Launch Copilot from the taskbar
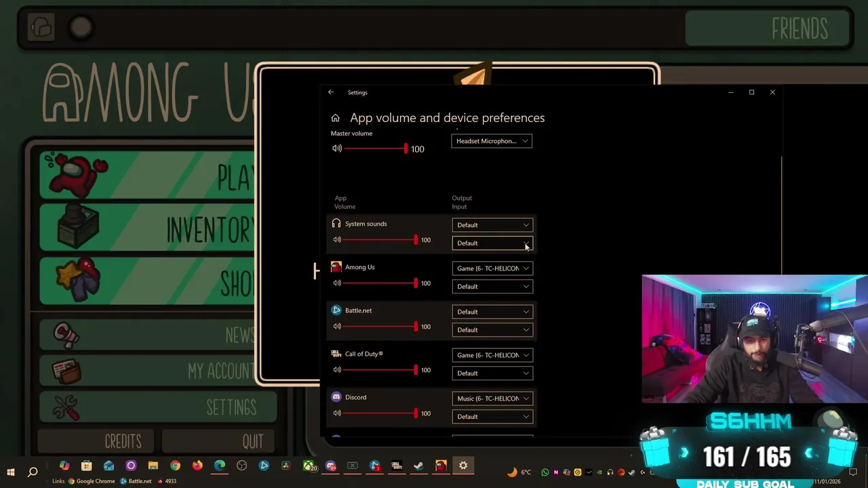The image size is (868, 488). pyautogui.click(x=64, y=466)
